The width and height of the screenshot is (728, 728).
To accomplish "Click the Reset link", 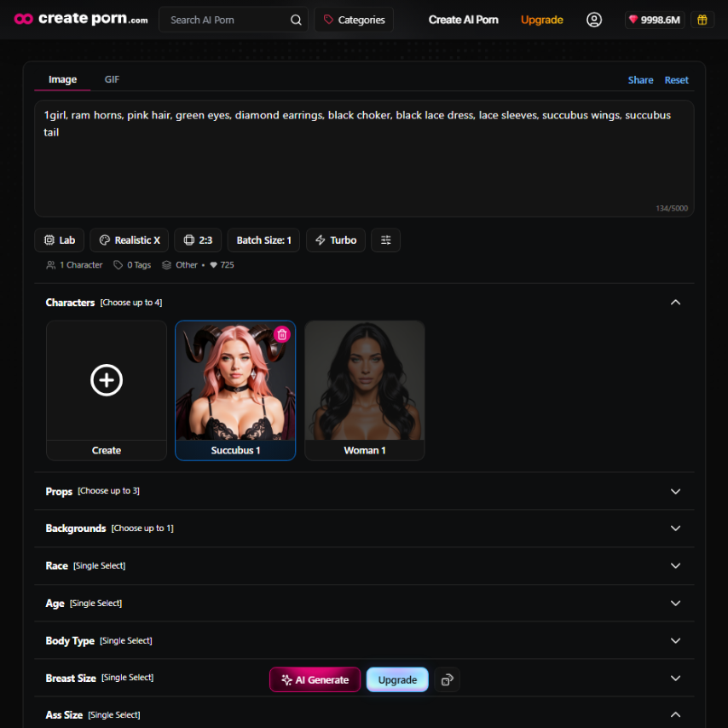I will pos(676,80).
